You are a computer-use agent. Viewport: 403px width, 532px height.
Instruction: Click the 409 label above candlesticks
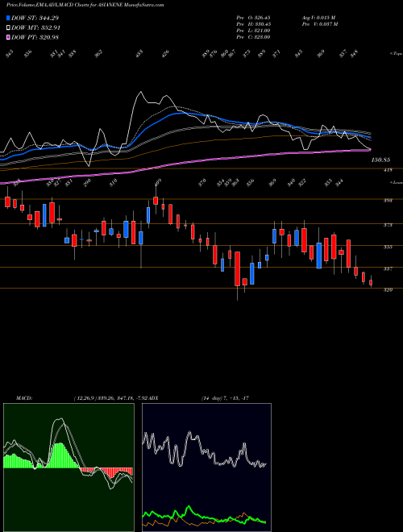click(158, 184)
